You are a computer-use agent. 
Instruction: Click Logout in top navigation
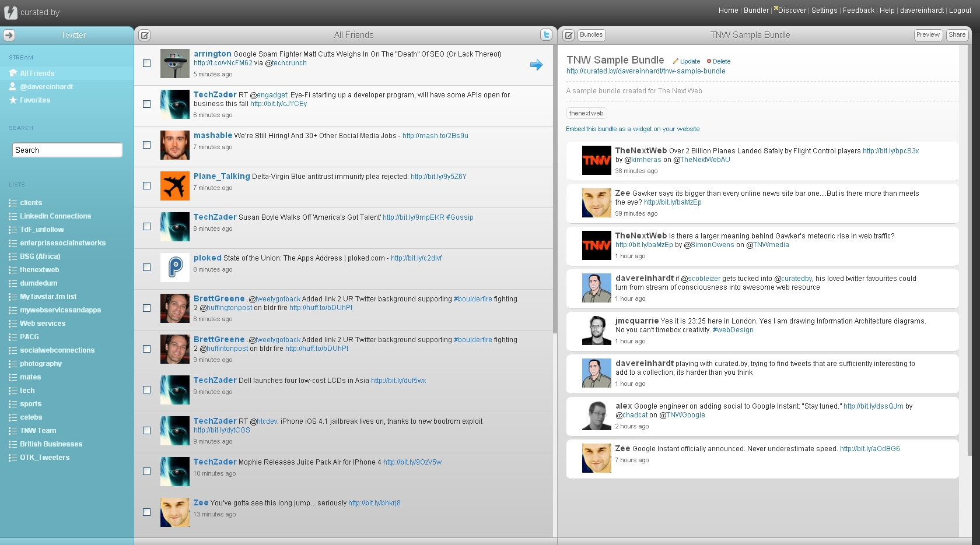point(960,10)
